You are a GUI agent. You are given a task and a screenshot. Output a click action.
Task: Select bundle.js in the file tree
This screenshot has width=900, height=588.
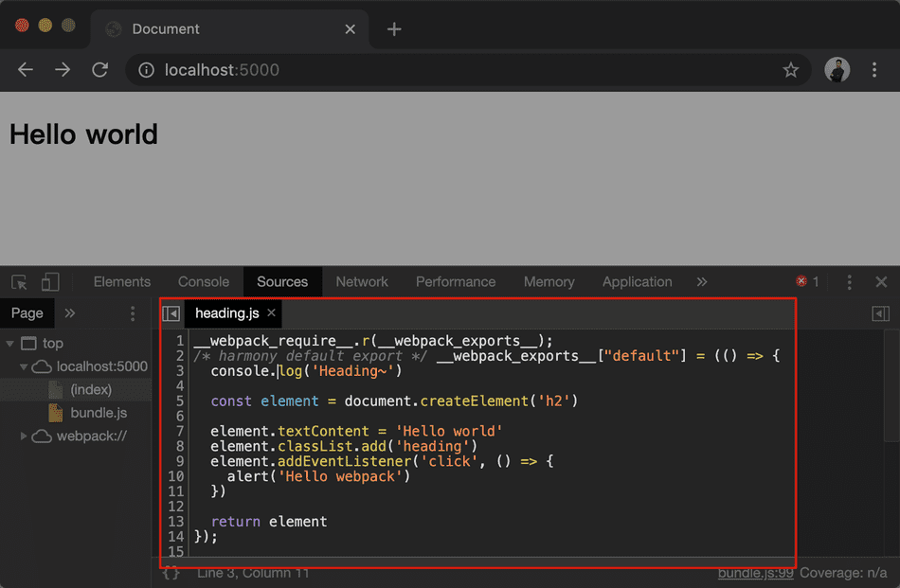click(x=99, y=413)
